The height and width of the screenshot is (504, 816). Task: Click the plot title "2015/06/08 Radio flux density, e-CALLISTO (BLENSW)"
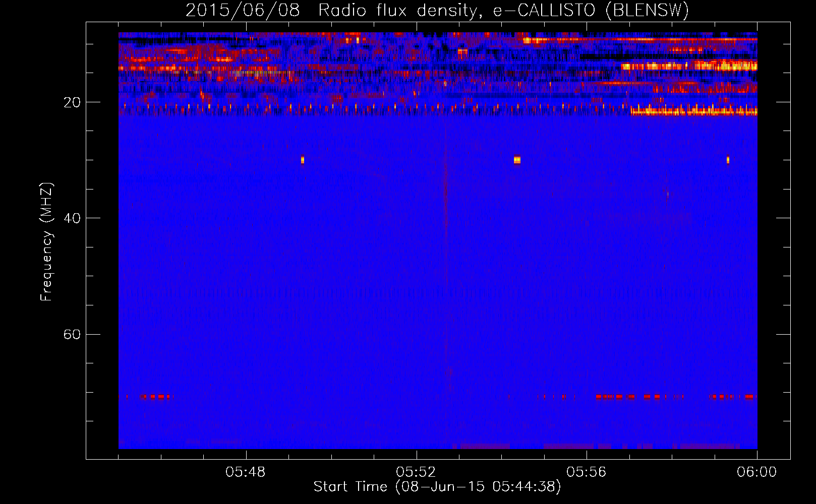click(x=437, y=10)
